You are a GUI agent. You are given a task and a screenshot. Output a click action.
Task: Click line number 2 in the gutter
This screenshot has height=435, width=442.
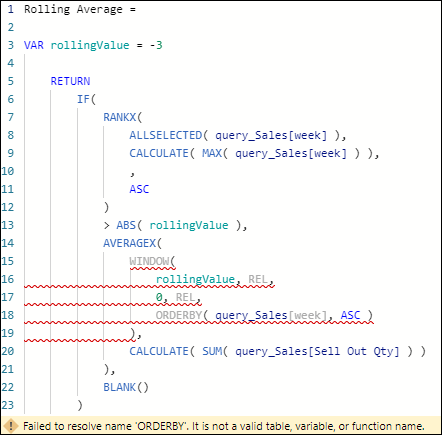(11, 27)
